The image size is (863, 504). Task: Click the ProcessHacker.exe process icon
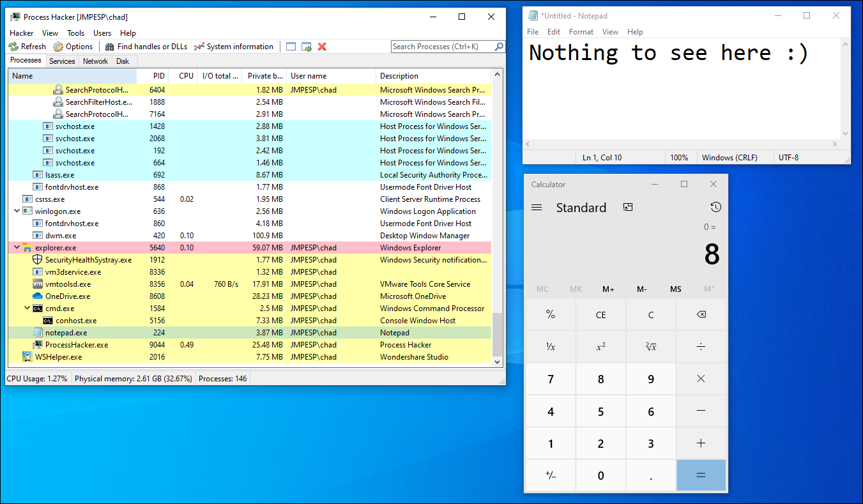point(38,345)
